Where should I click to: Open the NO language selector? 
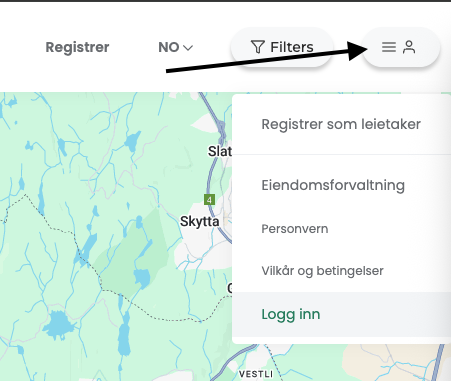(x=176, y=47)
